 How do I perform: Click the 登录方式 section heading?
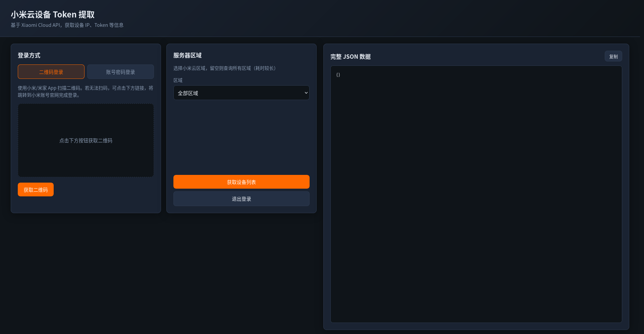(29, 55)
